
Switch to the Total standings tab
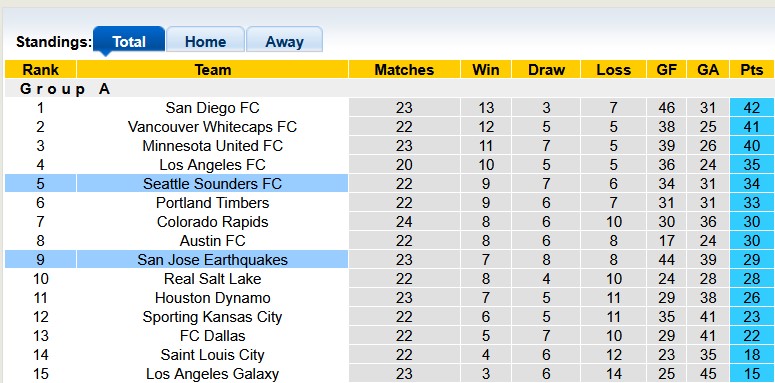click(129, 41)
